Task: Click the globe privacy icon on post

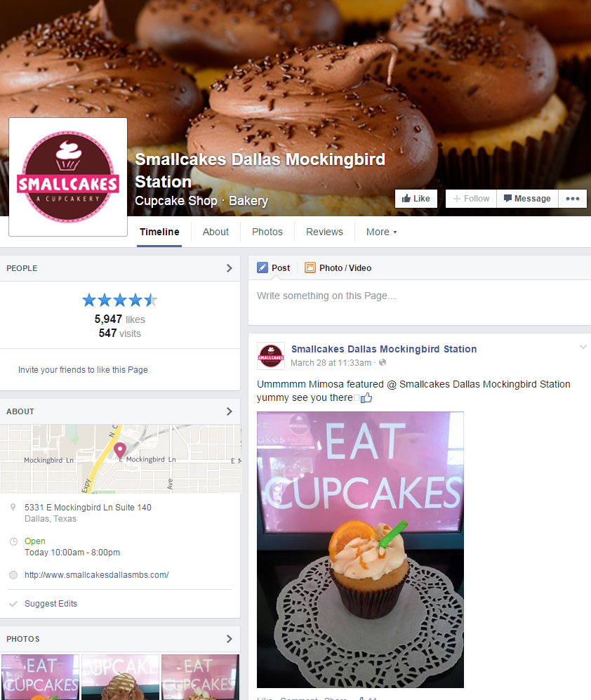Action: point(383,362)
